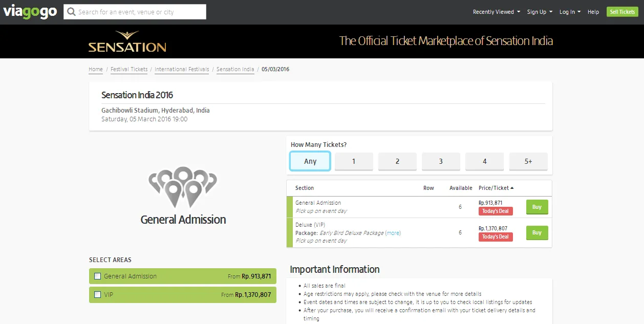Tick the VIP area checkbox
The image size is (644, 324).
(97, 295)
